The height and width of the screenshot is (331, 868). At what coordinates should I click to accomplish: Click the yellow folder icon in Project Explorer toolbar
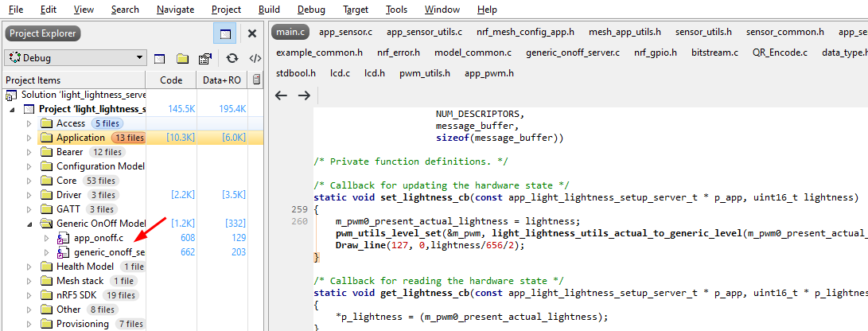(183, 58)
